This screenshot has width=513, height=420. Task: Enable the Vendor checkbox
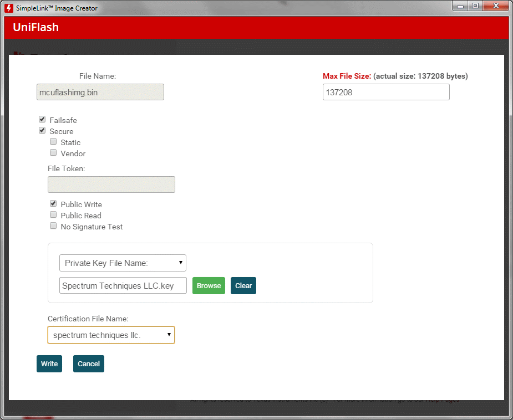[x=53, y=152]
